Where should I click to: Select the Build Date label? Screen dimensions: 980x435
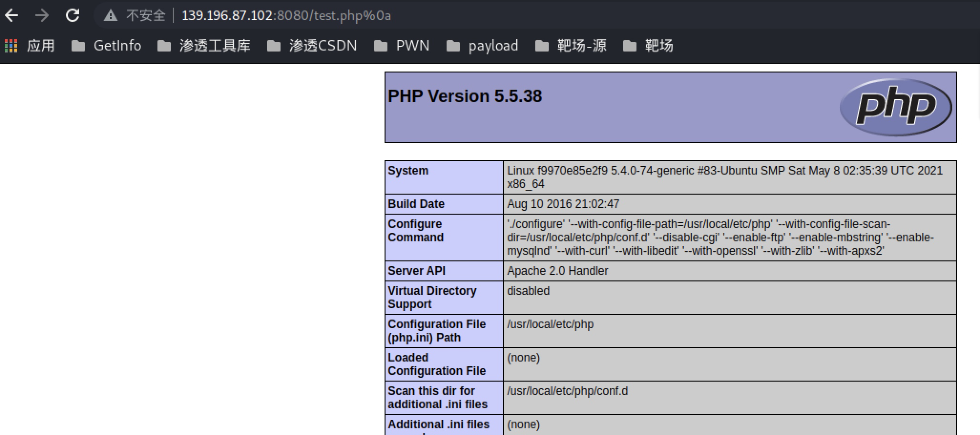point(416,204)
